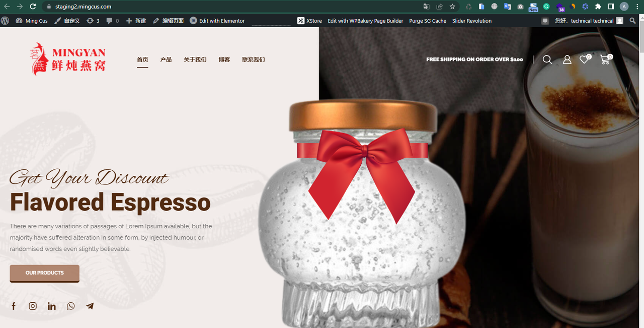Open the 关于我们 about us page
This screenshot has height=328, width=644.
tap(195, 59)
